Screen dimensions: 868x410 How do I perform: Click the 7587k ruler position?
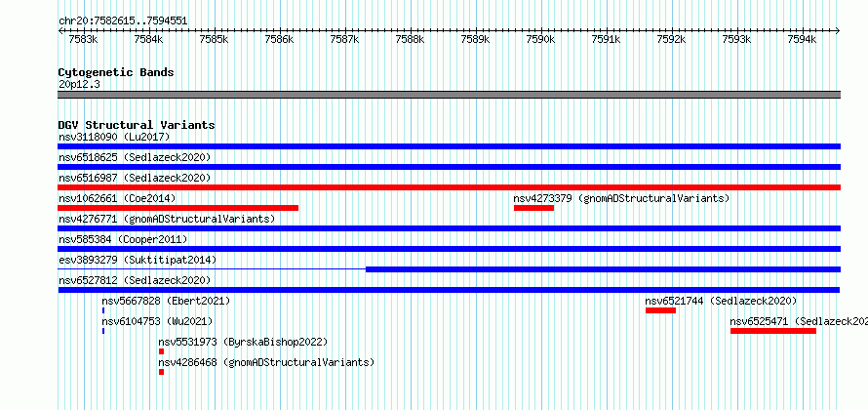point(345,39)
